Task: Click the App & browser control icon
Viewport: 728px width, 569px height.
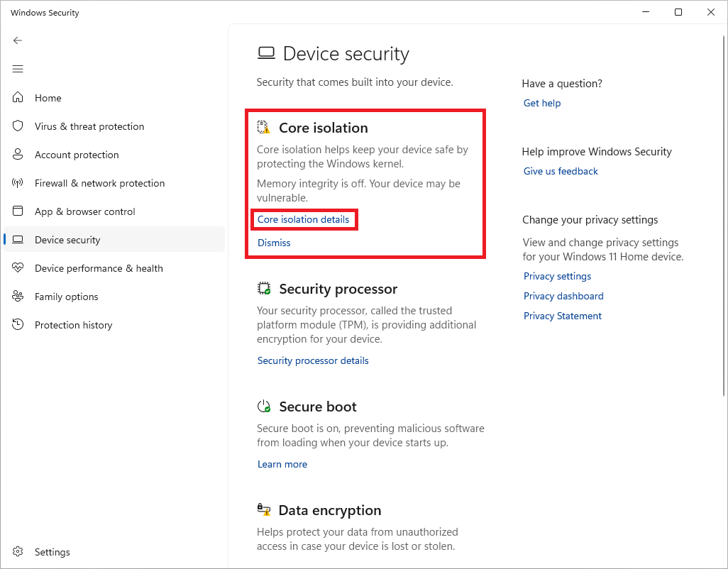Action: (x=18, y=211)
